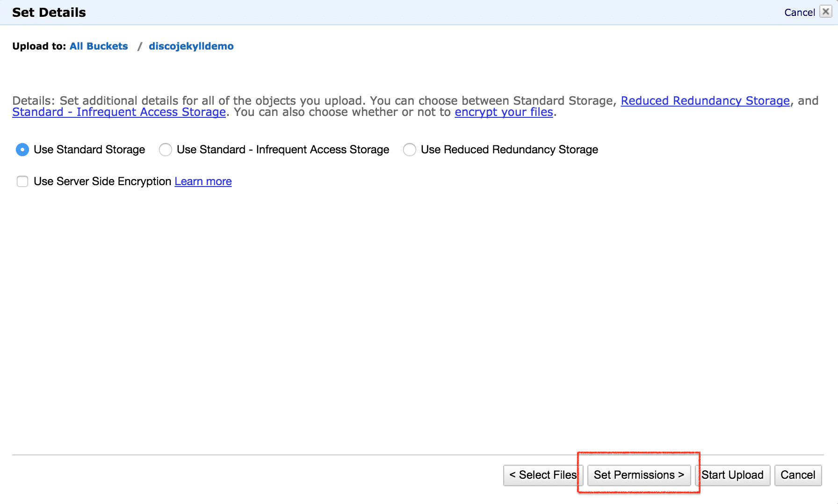The image size is (838, 504).
Task: Open the All Buckets breadcrumb link
Action: 99,46
